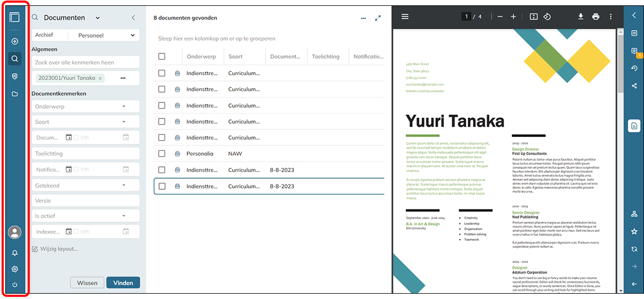Click the application logo at top of left sidebar
This screenshot has width=644, height=299.
[x=14, y=17]
